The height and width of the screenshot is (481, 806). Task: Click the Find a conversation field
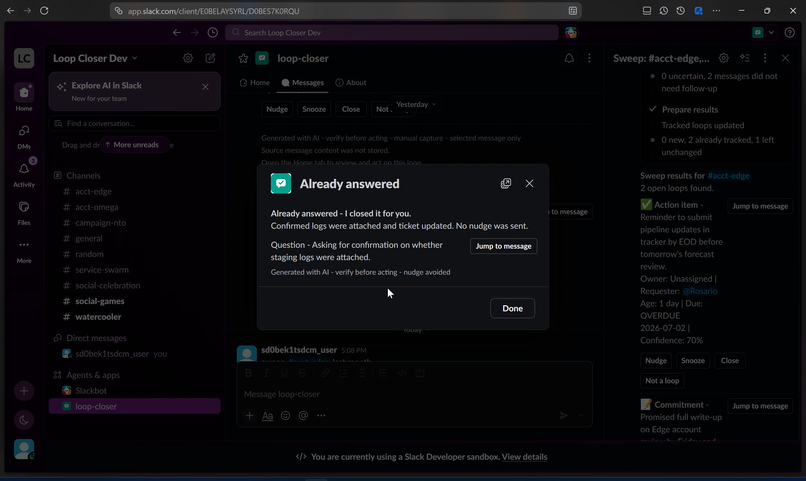tap(135, 123)
